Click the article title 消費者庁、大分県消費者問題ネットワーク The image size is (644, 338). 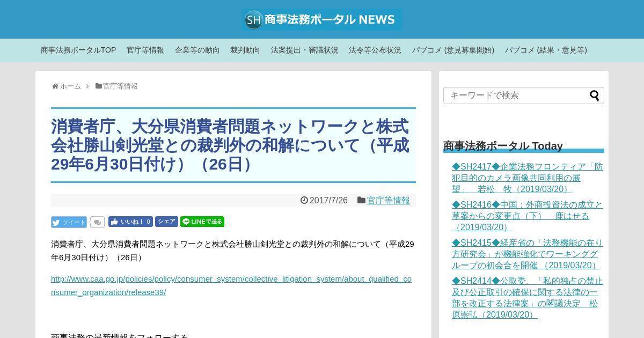(233, 145)
